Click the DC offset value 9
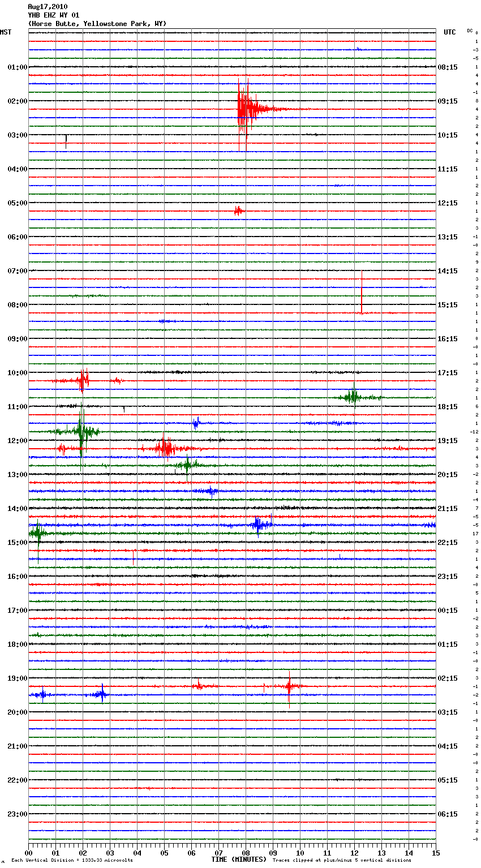Image resolution: width=481 pixels, height=868 pixels. [476, 263]
